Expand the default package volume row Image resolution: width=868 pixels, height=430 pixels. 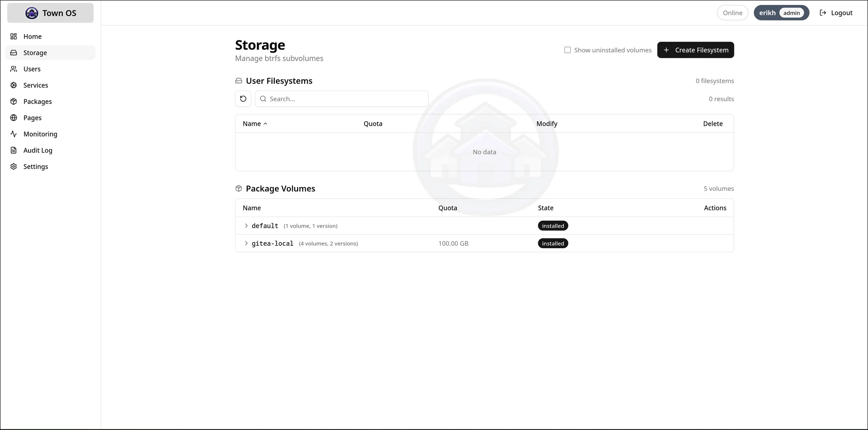tap(246, 226)
